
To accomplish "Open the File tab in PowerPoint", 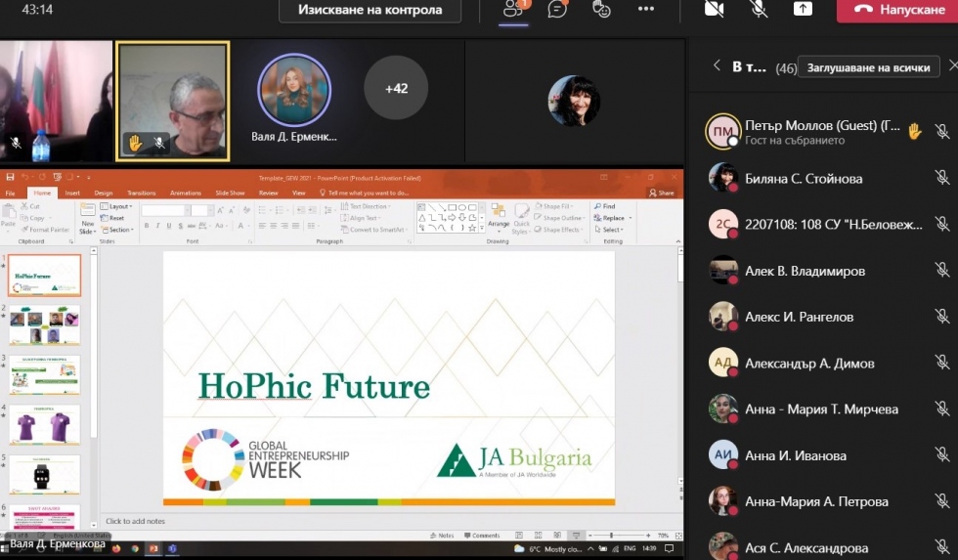I will pyautogui.click(x=11, y=193).
